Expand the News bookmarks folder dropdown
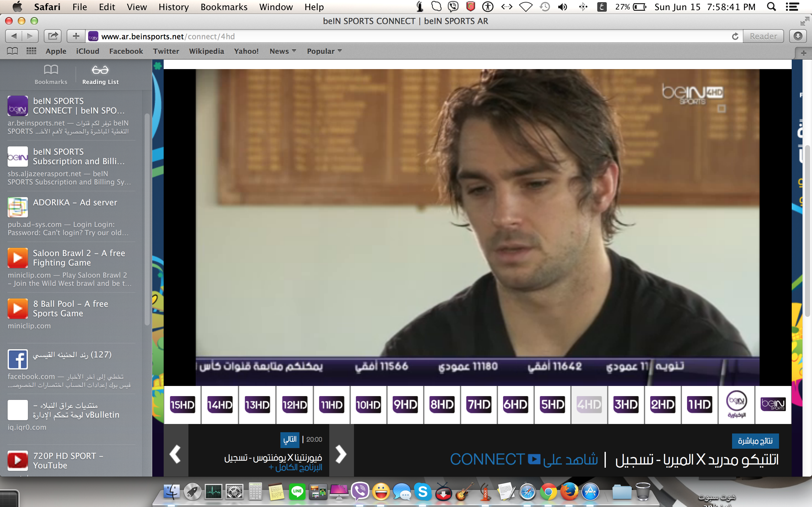Screen dimensions: 812x507 283,51
